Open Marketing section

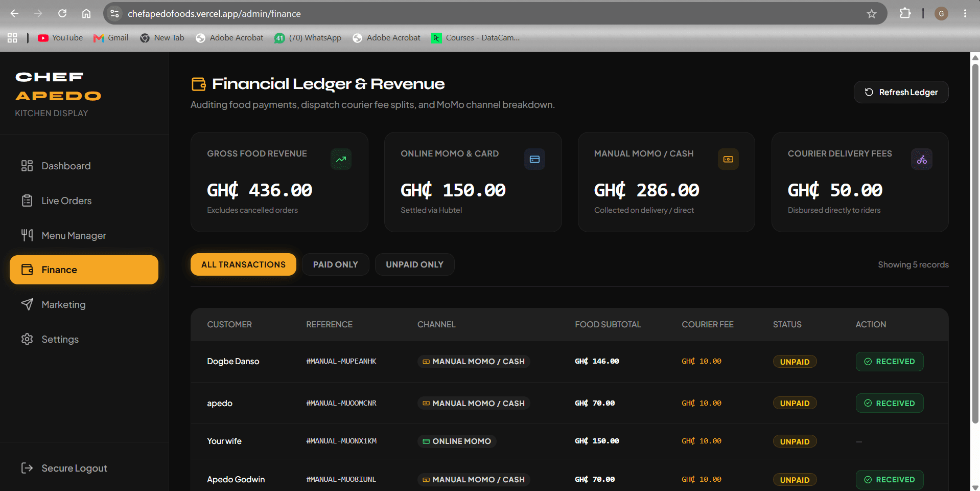[84, 304]
